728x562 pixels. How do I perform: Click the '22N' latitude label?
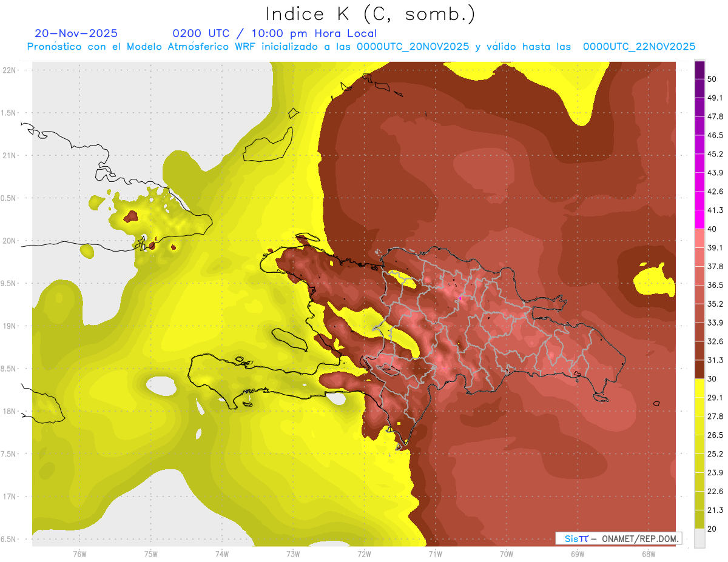(x=10, y=70)
